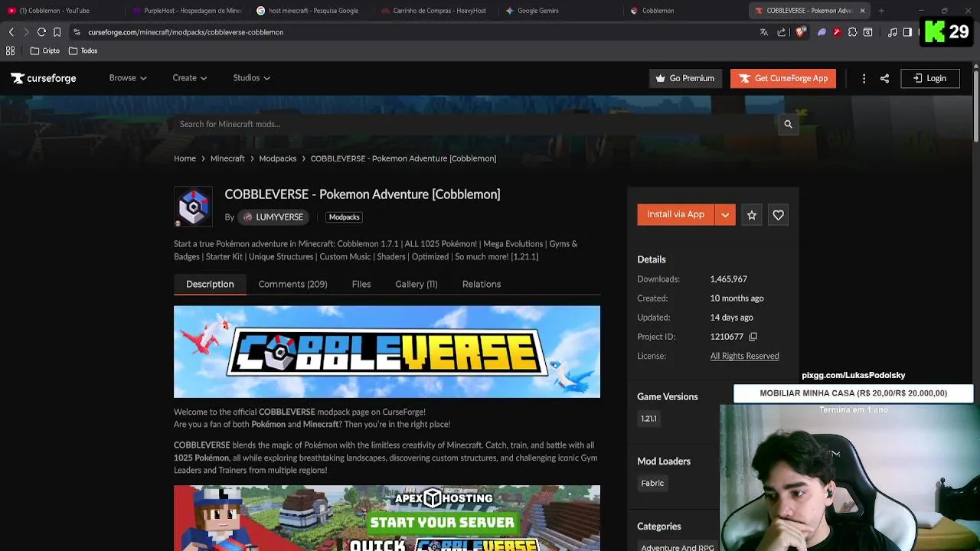
Task: Open the Files tab
Action: [361, 284]
